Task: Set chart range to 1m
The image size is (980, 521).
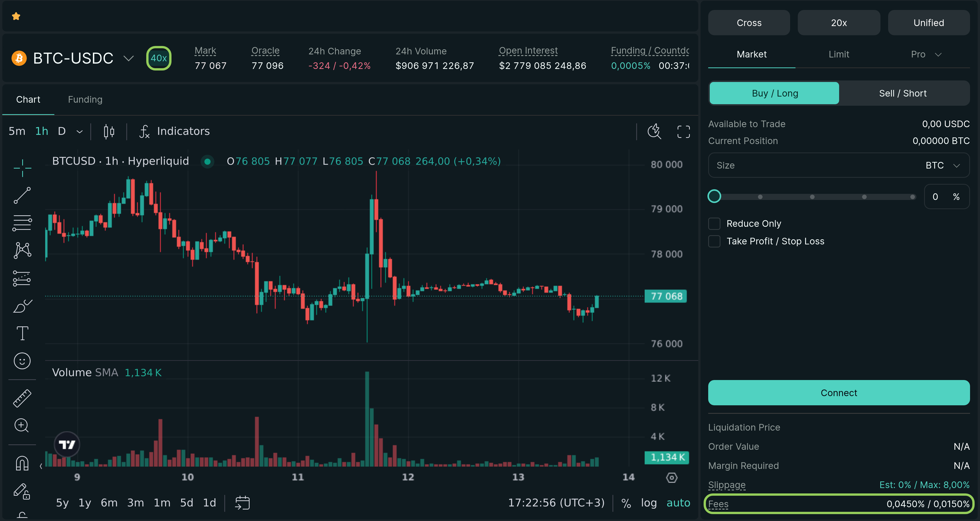Action: pyautogui.click(x=162, y=503)
